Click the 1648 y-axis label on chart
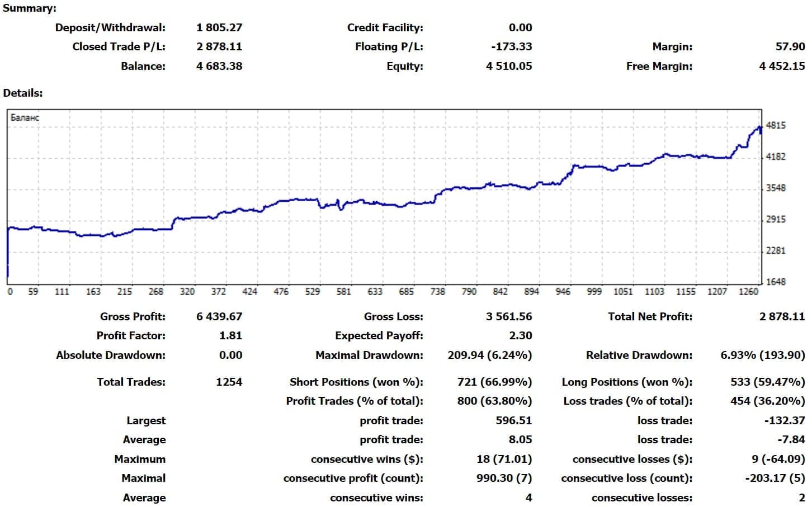The height and width of the screenshot is (507, 812). (776, 282)
